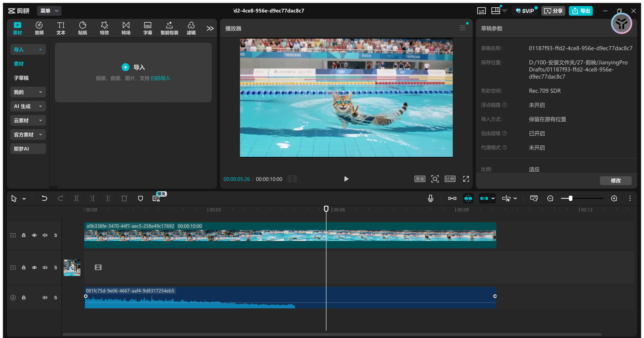Click the marker shield icon in toolbar
This screenshot has height=338, width=644.
[x=140, y=198]
